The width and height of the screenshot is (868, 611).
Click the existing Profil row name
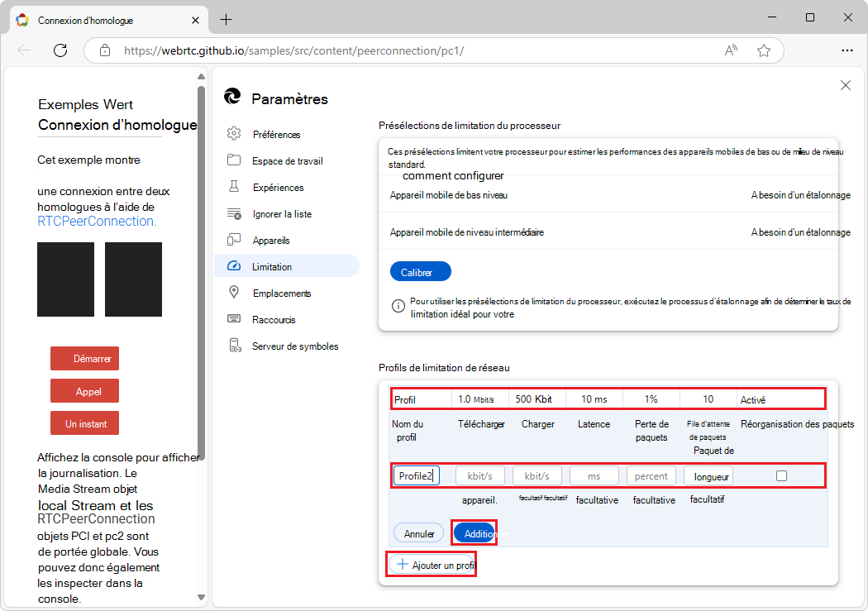coord(405,399)
